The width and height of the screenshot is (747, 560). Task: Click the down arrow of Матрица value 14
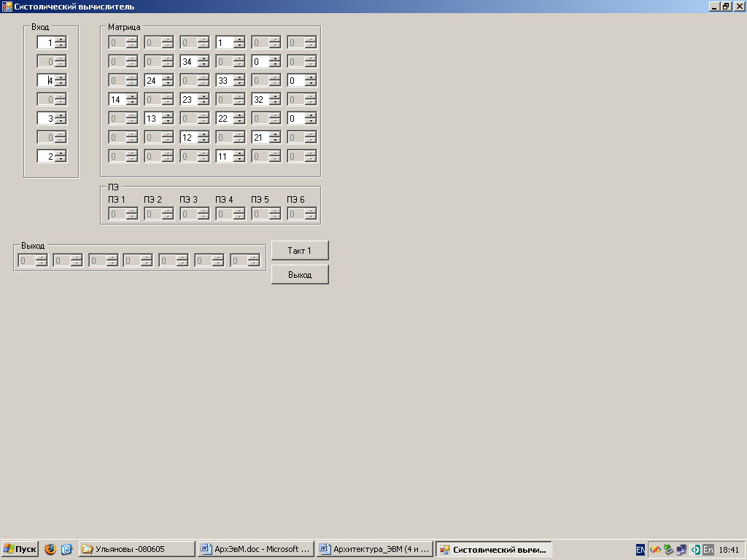(132, 102)
